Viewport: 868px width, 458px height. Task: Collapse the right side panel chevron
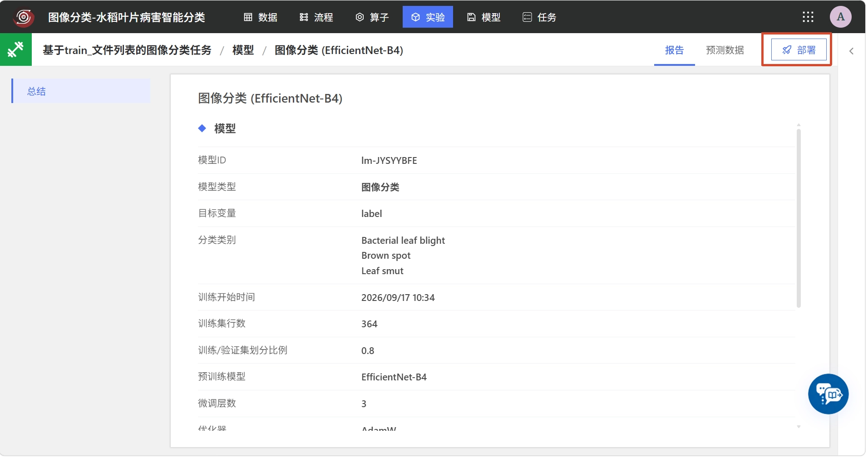pos(852,51)
